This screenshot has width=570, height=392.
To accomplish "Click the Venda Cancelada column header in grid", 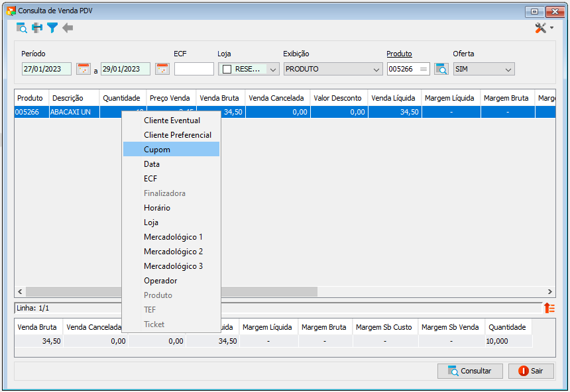I will pos(278,98).
